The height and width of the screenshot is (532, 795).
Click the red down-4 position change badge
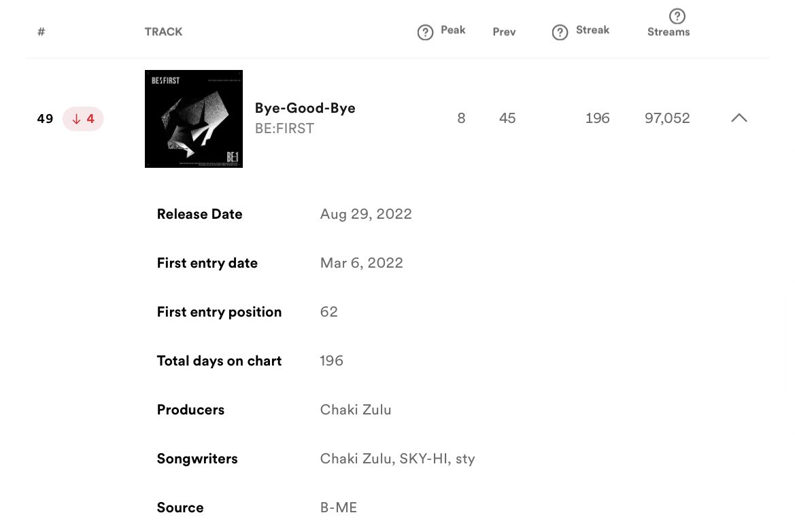83,118
